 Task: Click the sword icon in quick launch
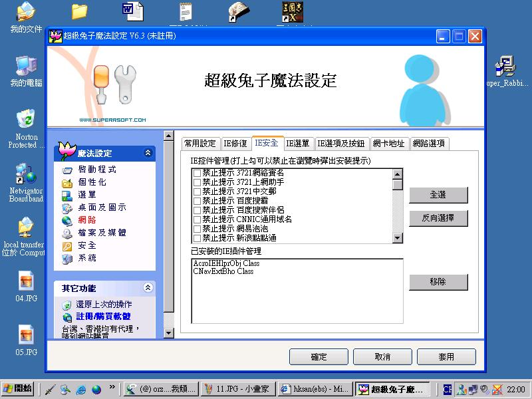[51, 390]
